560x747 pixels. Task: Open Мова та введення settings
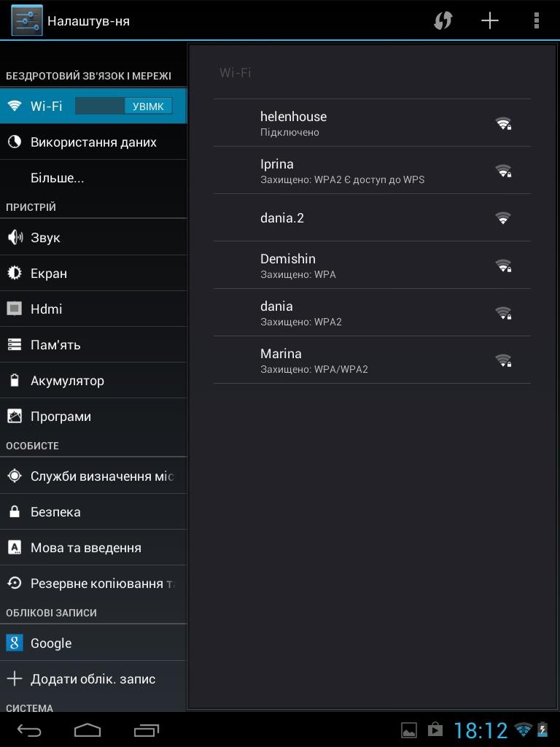coord(85,548)
